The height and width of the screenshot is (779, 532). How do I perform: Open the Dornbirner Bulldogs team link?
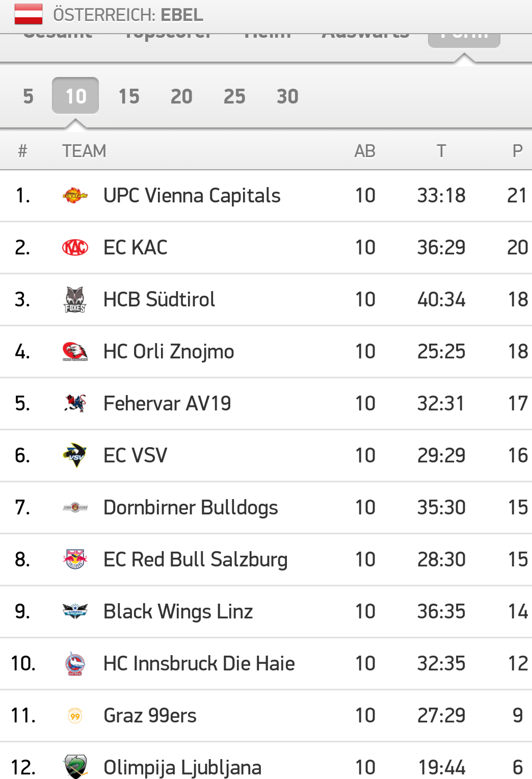pos(191,508)
